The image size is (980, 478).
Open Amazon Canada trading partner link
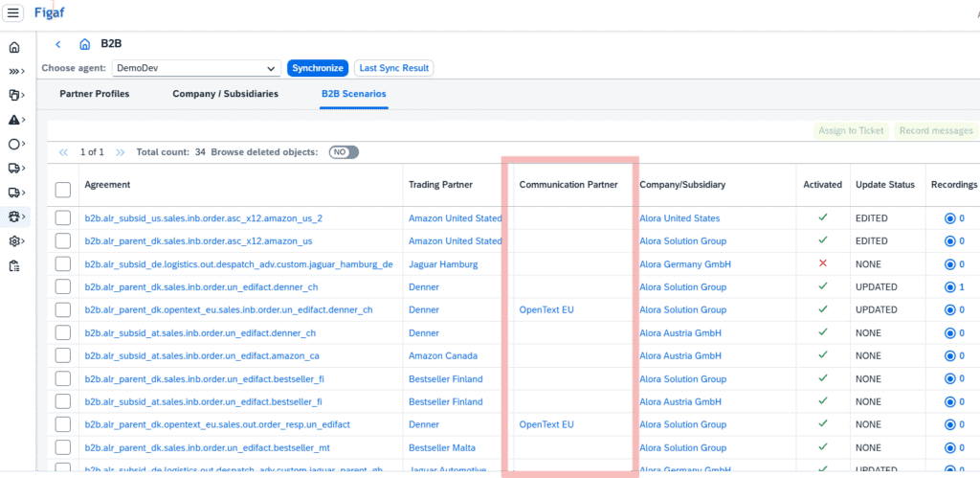443,356
